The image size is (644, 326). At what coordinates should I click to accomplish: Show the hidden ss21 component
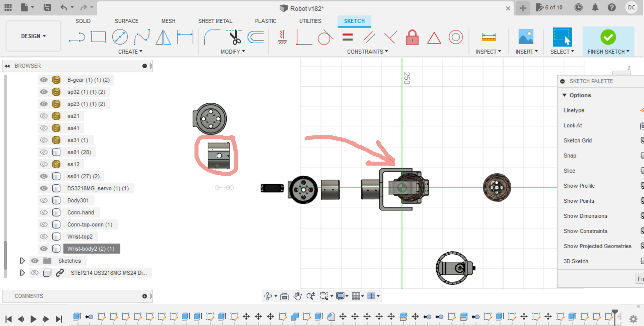[44, 116]
